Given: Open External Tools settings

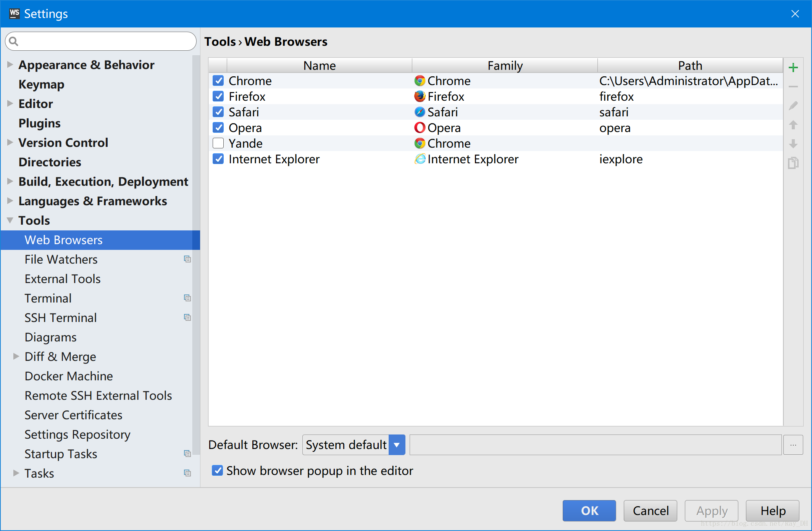Looking at the screenshot, I should pyautogui.click(x=63, y=279).
